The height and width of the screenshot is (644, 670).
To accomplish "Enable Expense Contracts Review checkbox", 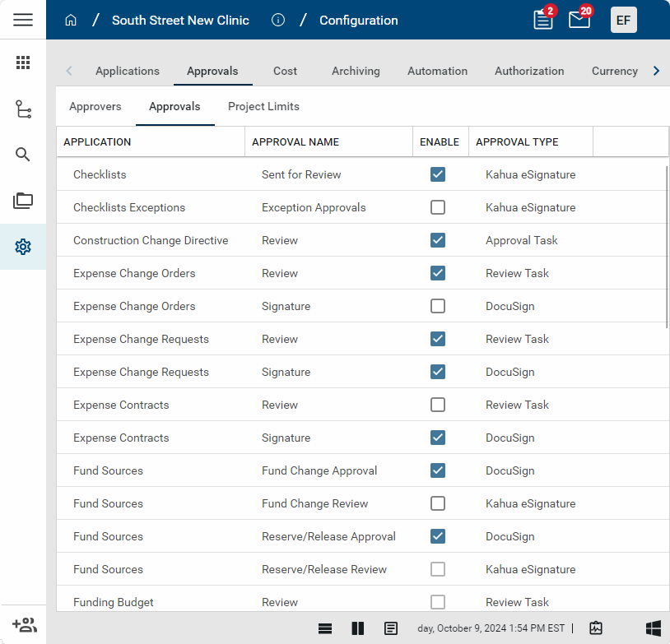I will pos(438,405).
